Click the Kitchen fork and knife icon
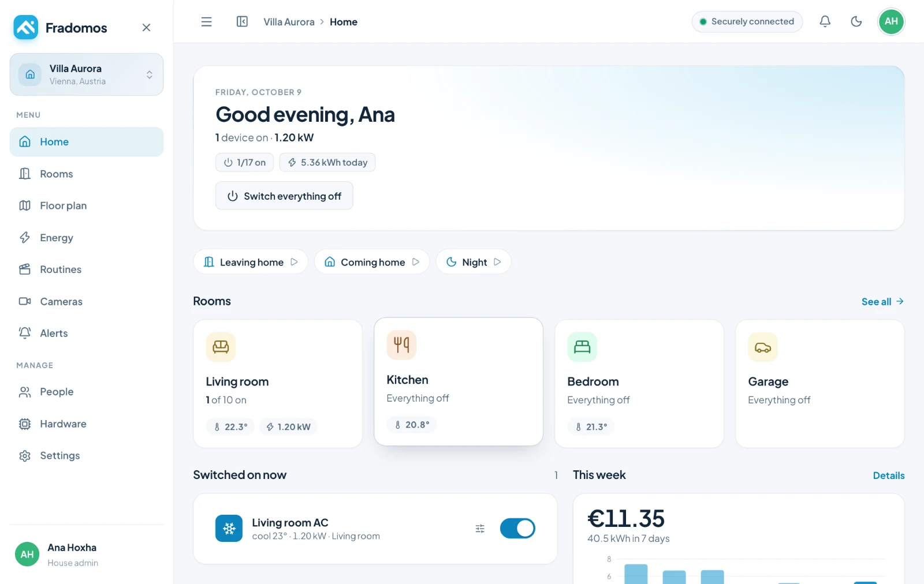924x584 pixels. click(x=401, y=345)
